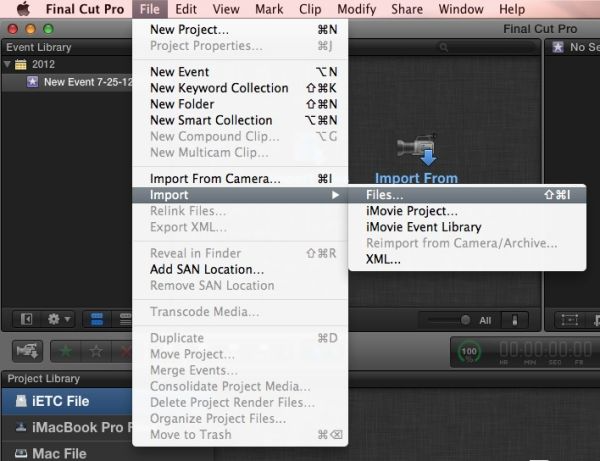Collapse the 2012 disclosure triangle
Screen dimensions: 600x461
(7, 64)
